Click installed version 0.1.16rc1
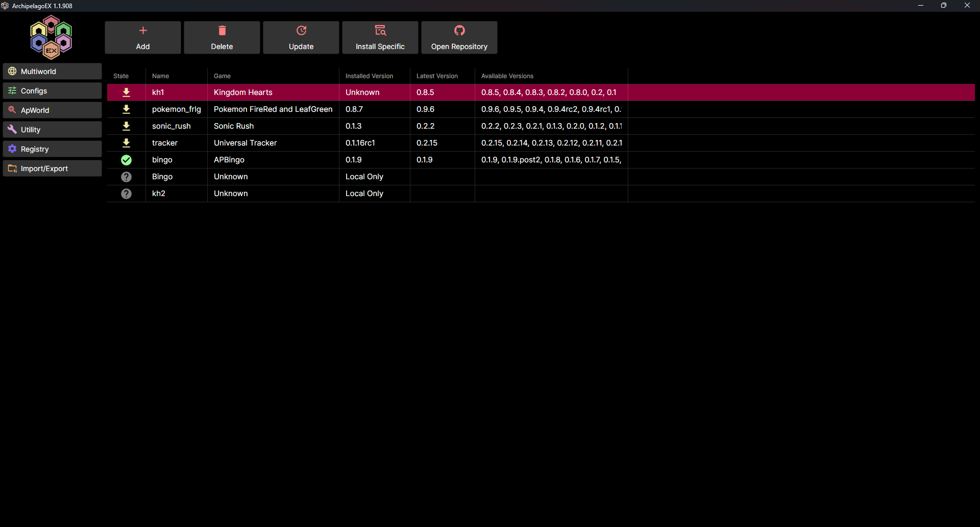The width and height of the screenshot is (980, 527). [375, 143]
